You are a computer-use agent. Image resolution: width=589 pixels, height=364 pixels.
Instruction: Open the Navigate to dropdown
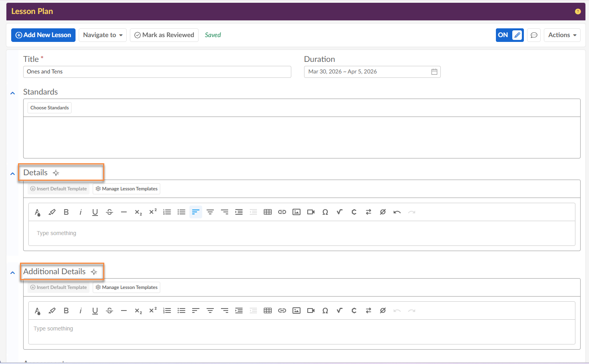click(103, 35)
